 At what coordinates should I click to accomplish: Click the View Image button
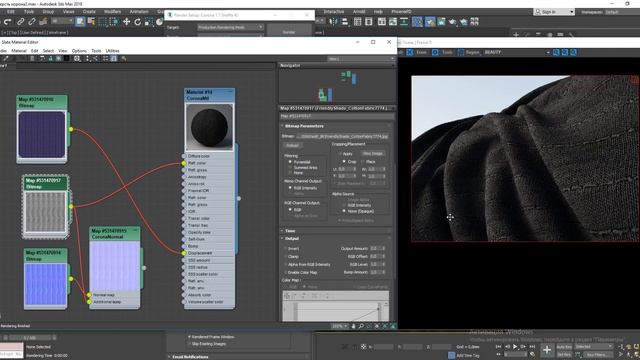pyautogui.click(x=373, y=153)
